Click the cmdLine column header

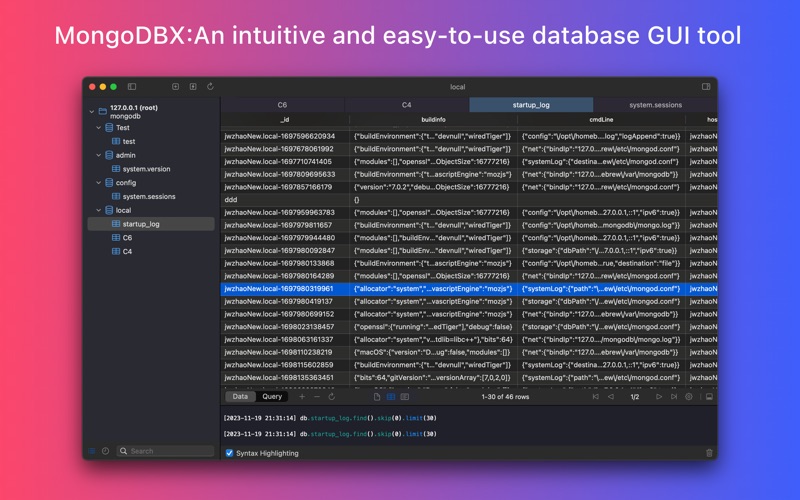click(602, 120)
